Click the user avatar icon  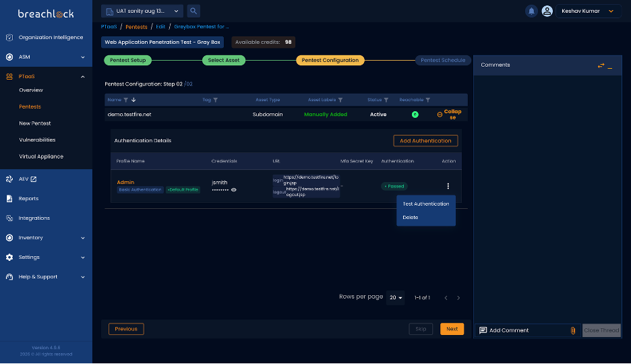547,11
